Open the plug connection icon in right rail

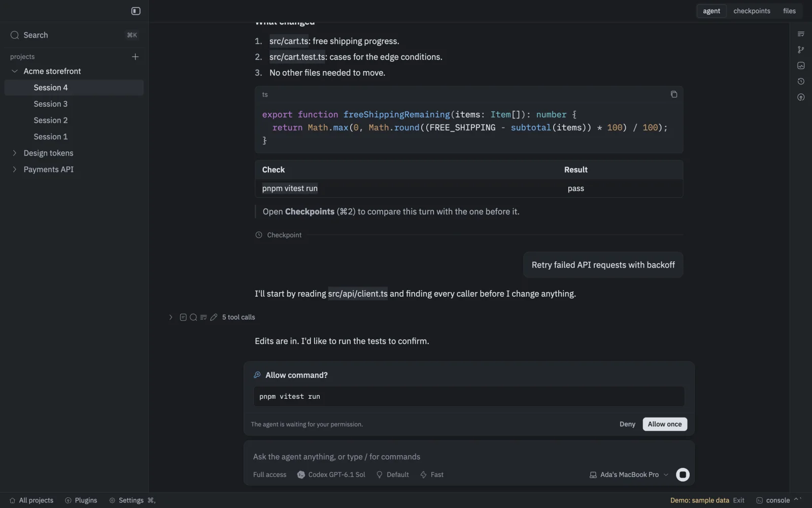pyautogui.click(x=801, y=97)
